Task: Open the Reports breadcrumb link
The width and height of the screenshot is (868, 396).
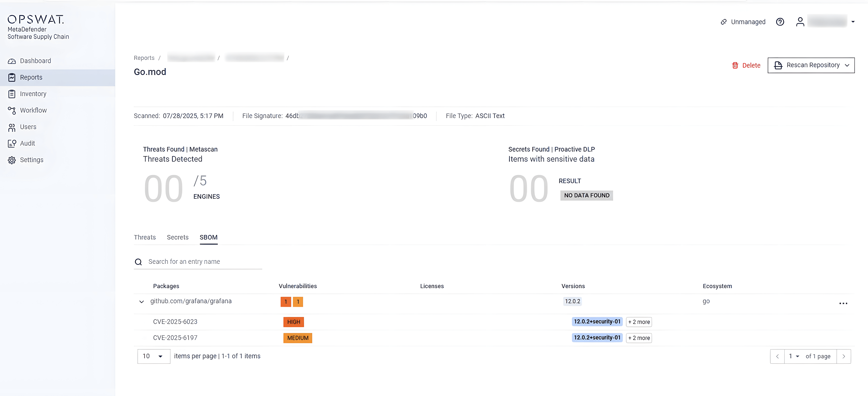Action: coord(144,58)
